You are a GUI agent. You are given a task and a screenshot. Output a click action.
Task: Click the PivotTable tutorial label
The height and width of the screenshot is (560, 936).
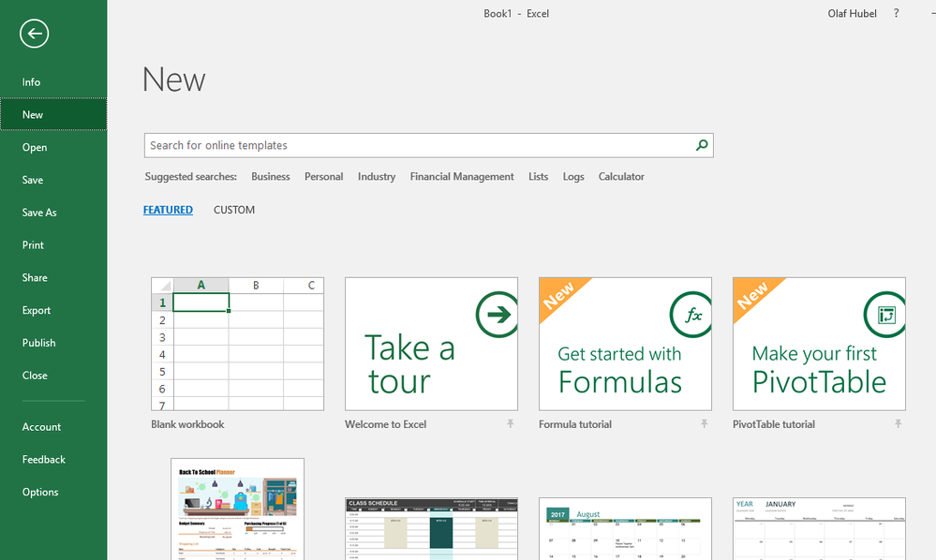tap(774, 424)
